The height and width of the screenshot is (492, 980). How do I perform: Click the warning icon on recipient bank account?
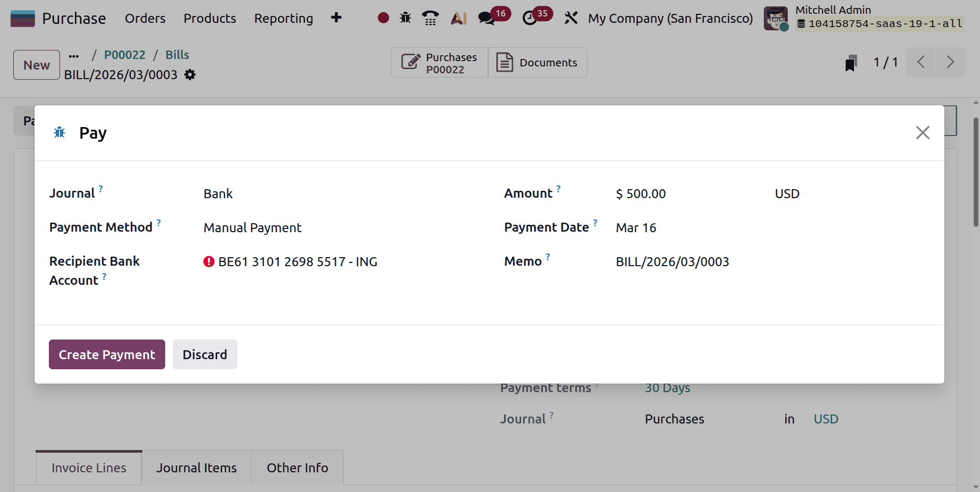point(208,261)
